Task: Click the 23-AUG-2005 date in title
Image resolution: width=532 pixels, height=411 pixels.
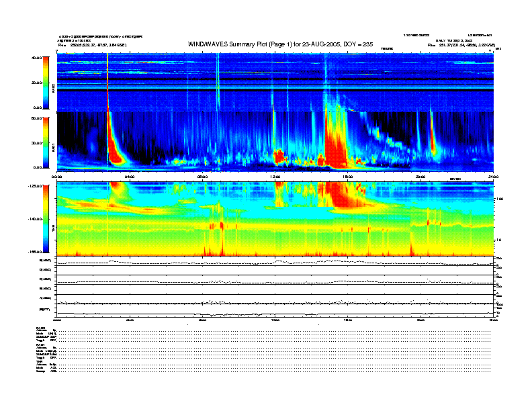Action: pos(321,44)
